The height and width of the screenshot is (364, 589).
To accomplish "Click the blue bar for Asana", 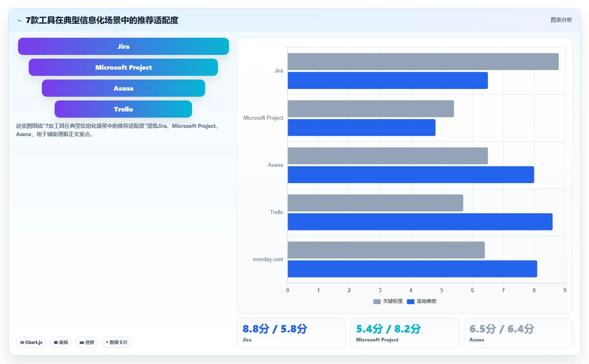I will 411,175.
